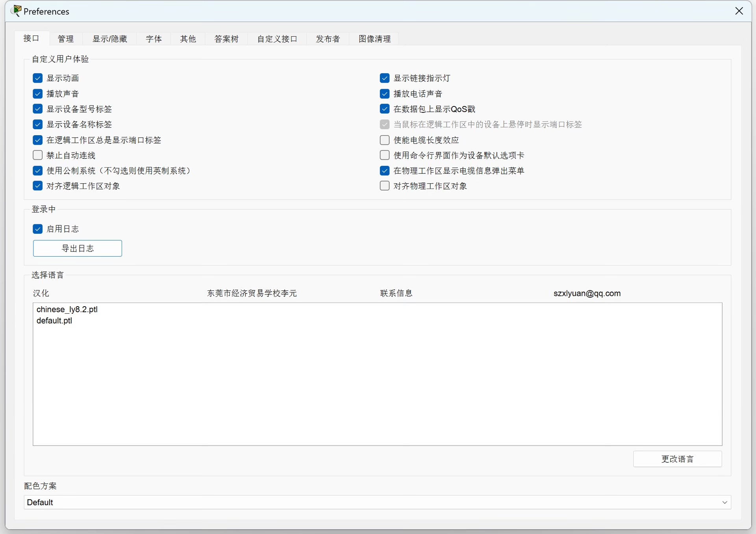Viewport: 756px width, 534px height.
Task: Go to the 字体 tab
Action: pyautogui.click(x=154, y=39)
